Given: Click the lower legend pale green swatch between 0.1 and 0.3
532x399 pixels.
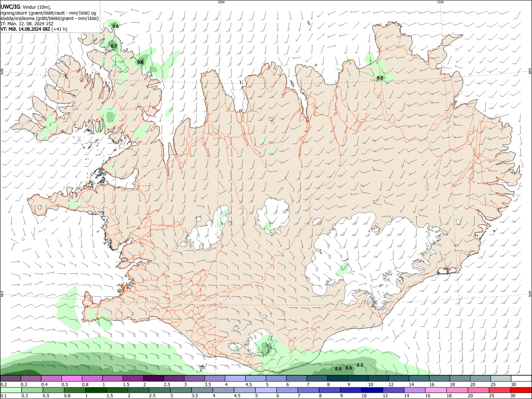Looking at the screenshot, I should (x=10, y=390).
